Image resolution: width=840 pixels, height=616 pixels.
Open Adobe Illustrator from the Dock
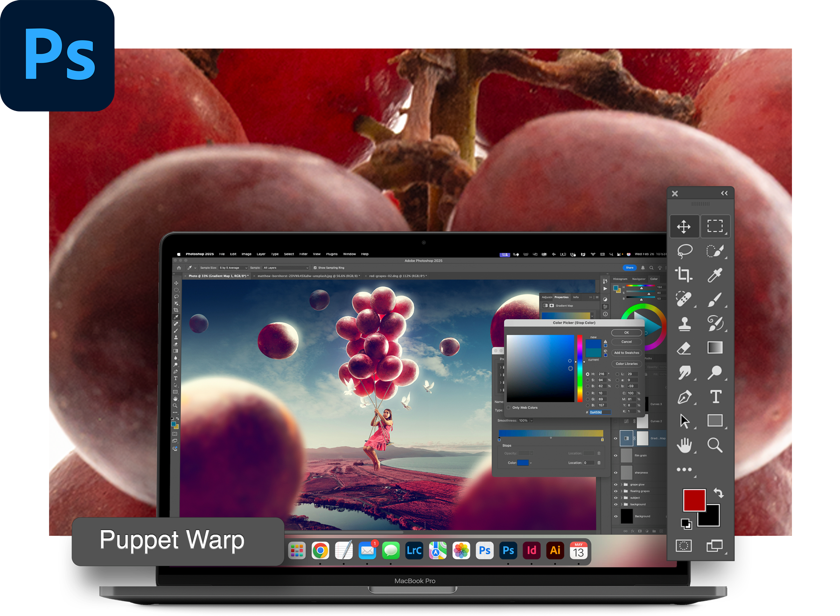coord(555,551)
